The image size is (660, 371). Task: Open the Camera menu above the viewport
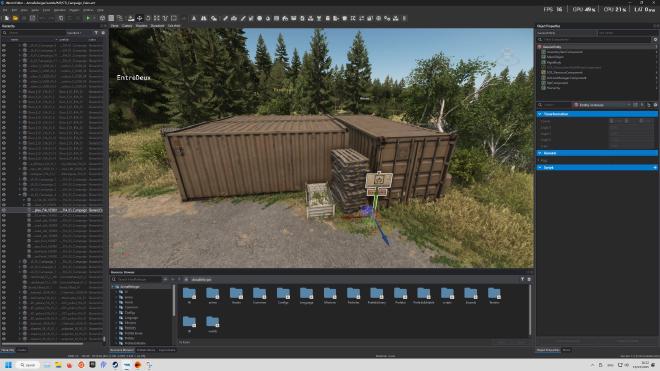[127, 26]
